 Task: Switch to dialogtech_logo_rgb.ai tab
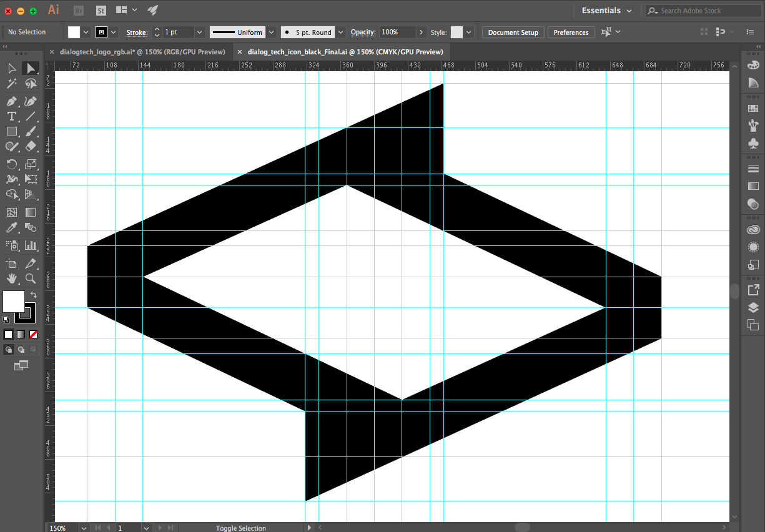click(x=142, y=52)
